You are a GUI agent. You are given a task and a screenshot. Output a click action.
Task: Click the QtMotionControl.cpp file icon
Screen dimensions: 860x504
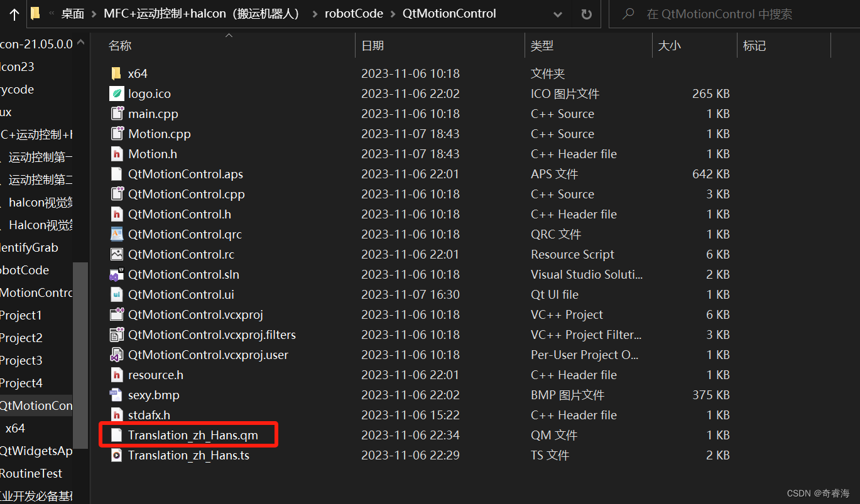[x=116, y=194]
